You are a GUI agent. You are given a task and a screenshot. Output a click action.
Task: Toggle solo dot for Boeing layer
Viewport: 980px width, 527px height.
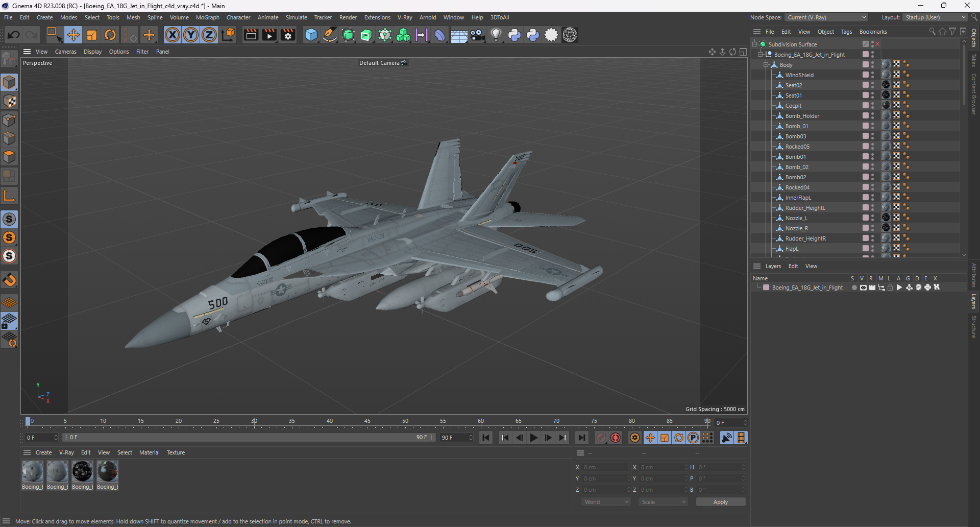pos(854,288)
